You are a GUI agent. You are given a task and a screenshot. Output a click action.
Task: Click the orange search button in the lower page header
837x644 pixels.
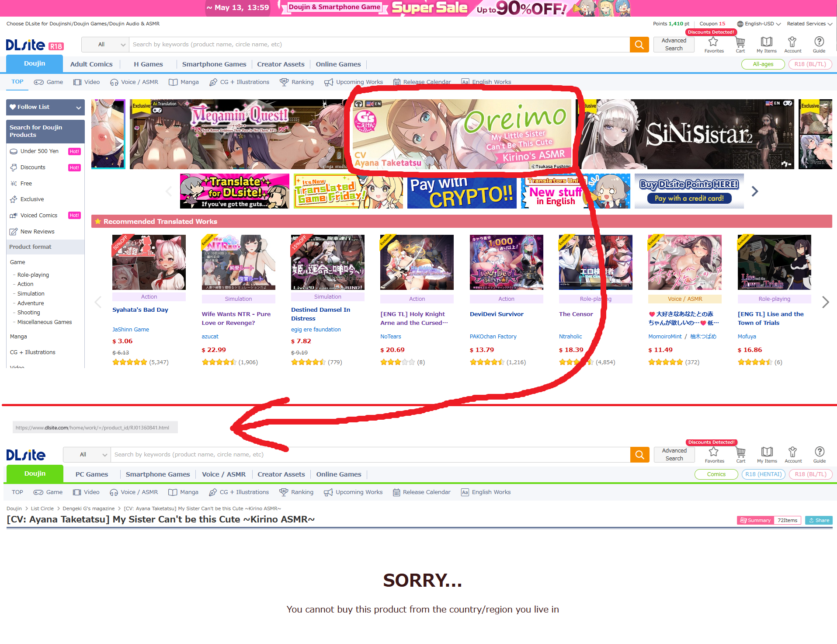[x=639, y=455]
